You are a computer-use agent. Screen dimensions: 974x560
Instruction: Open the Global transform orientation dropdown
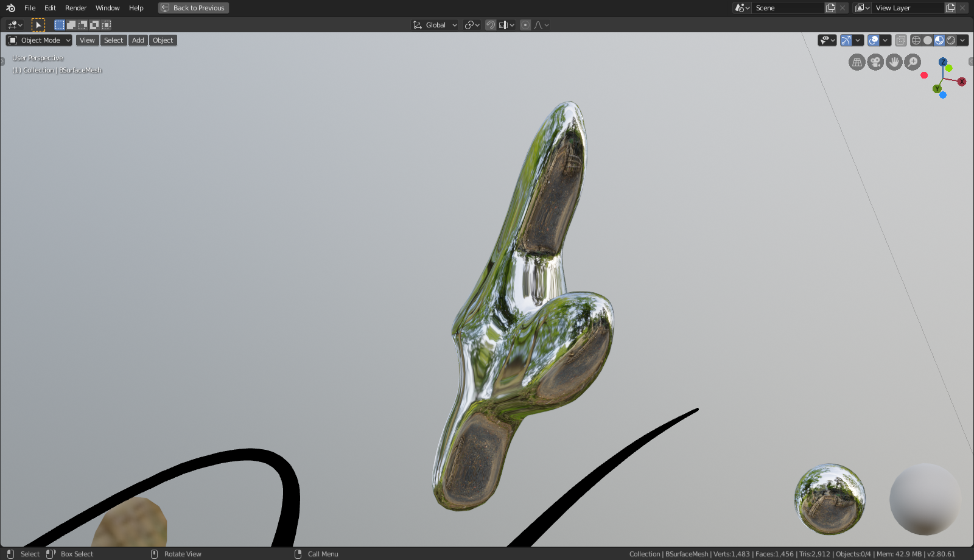click(x=435, y=25)
